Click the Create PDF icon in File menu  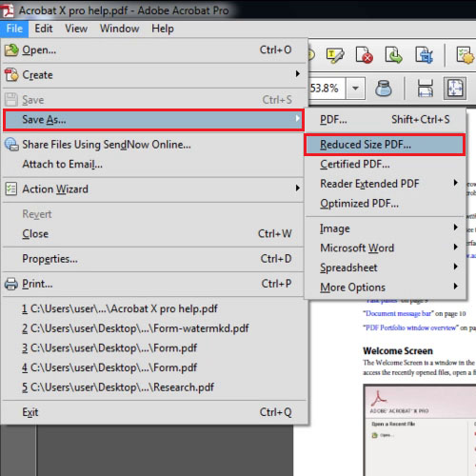pyautogui.click(x=11, y=75)
